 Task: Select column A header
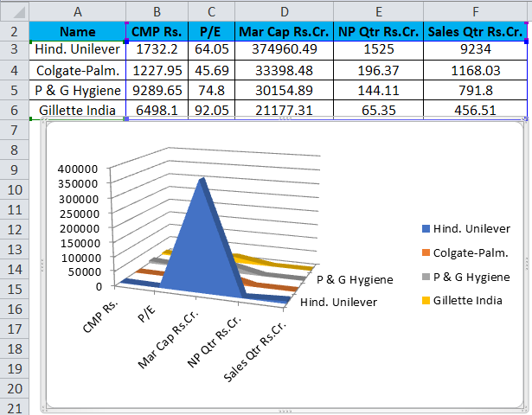click(x=77, y=12)
